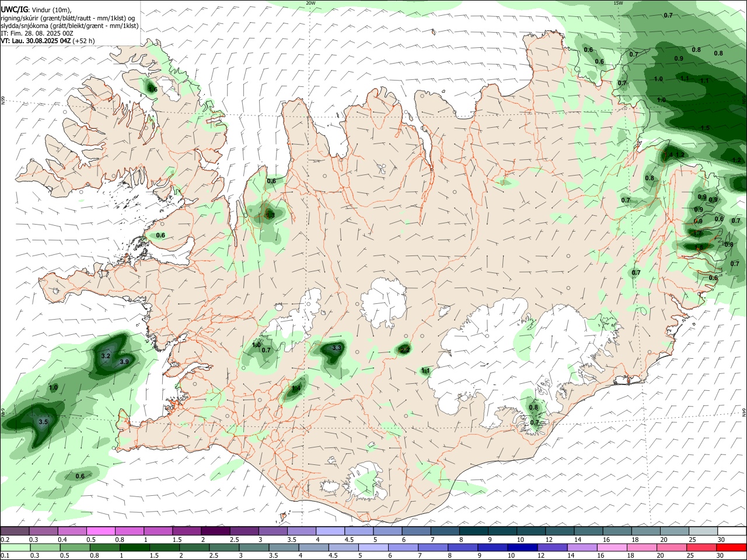Screen dimensions: 747x560
Task: Click the 3.5 precipitation value in southwest sea
Action: (43, 422)
